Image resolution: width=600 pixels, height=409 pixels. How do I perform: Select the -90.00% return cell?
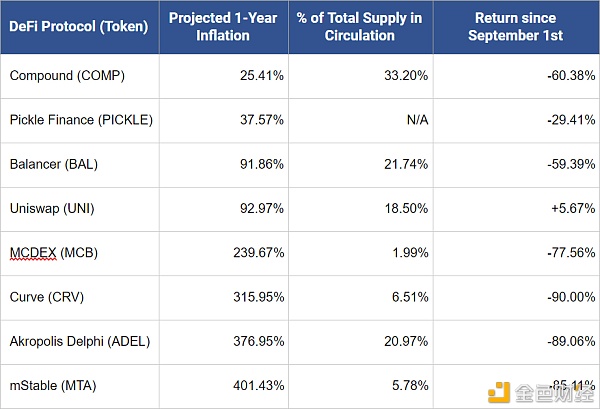click(516, 297)
